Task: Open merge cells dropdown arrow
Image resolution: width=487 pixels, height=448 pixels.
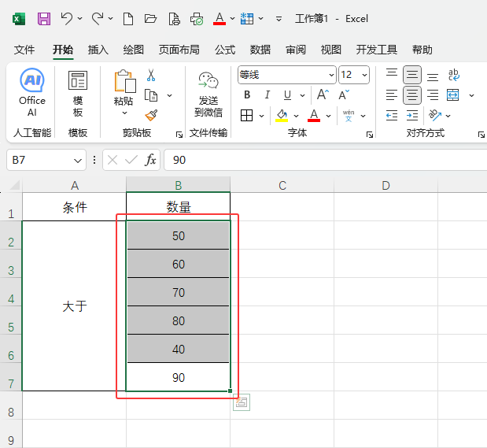Action: pos(471,95)
